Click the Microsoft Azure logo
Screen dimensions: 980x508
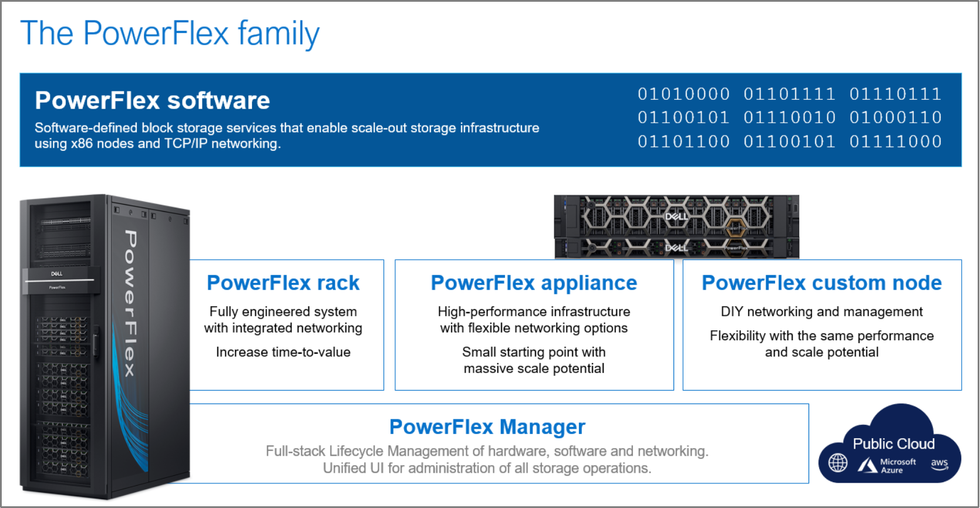pos(887,466)
